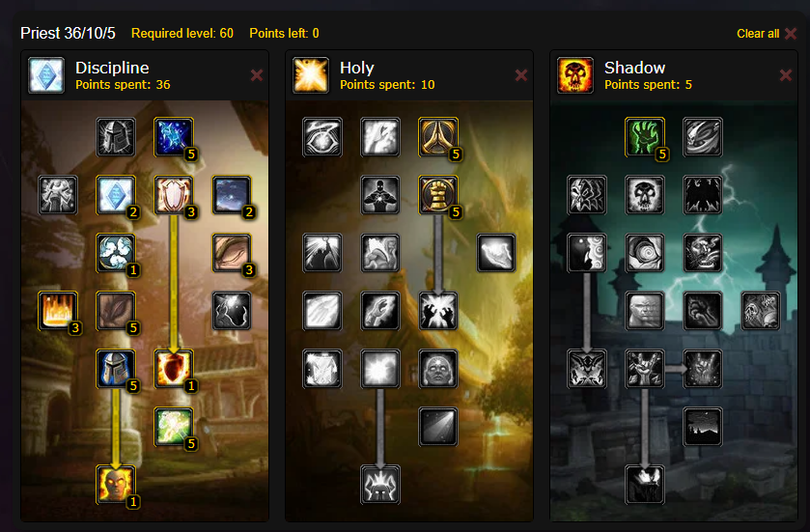Select the Divine Spirit green glow talent

174,426
